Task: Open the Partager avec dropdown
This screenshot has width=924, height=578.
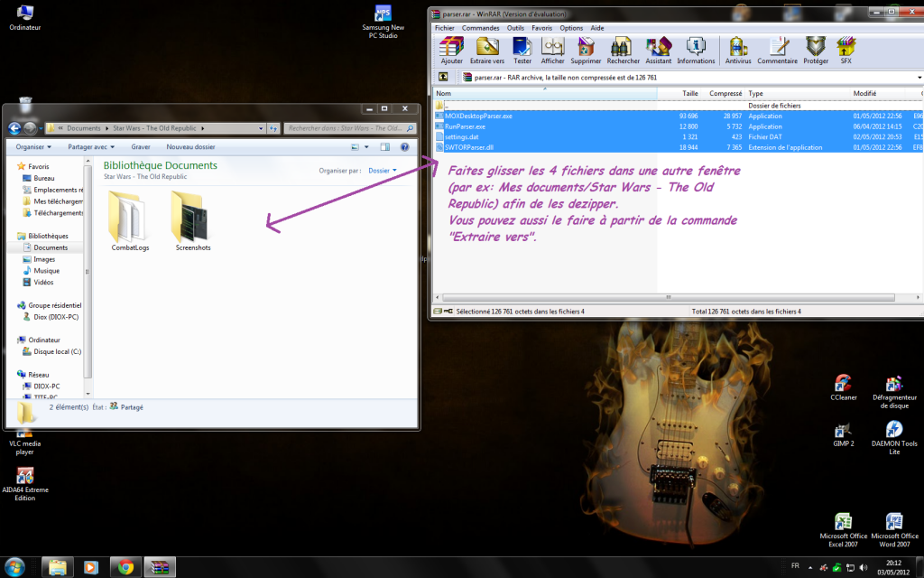Action: (91, 147)
